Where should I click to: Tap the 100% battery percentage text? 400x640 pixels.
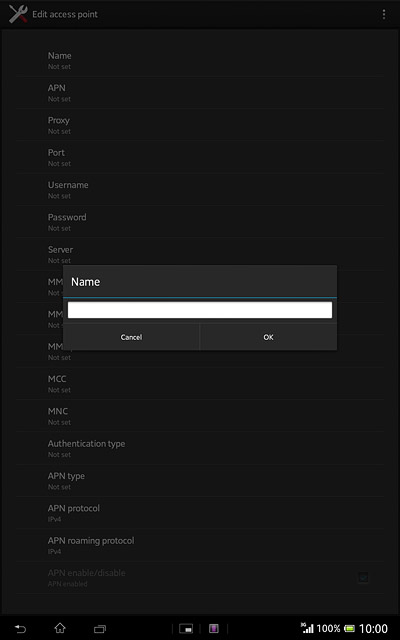pos(328,628)
